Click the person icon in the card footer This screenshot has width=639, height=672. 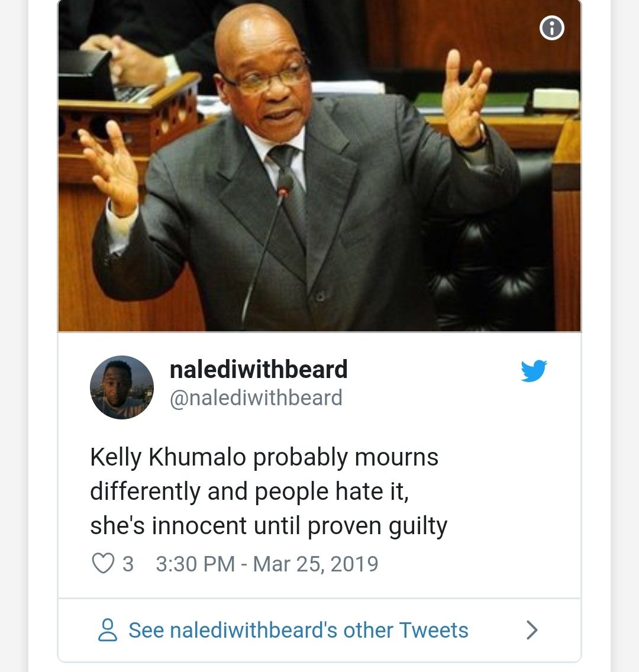click(x=107, y=630)
